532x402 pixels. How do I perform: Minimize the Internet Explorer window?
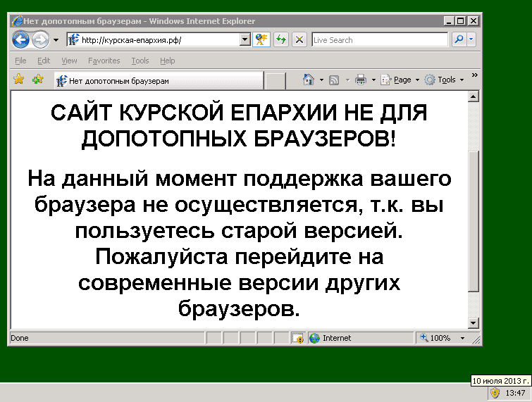point(449,21)
